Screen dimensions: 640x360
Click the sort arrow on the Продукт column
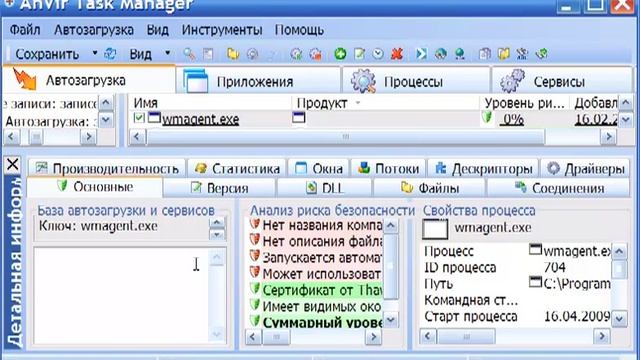(x=358, y=103)
